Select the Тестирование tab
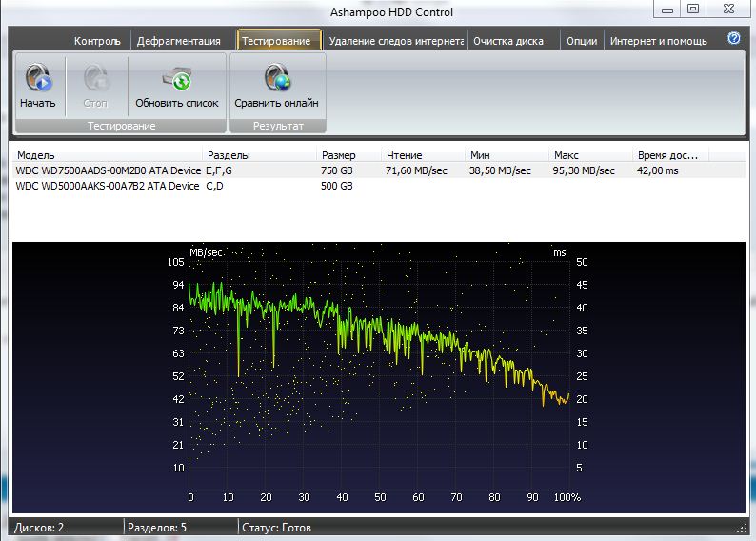Viewport: 756px width, 541px height. click(276, 41)
